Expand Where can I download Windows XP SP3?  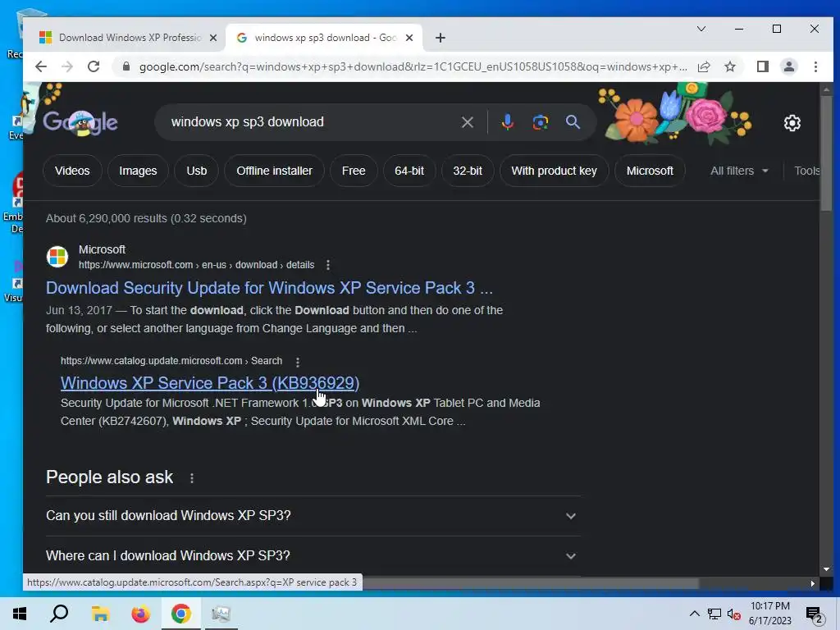[313, 556]
